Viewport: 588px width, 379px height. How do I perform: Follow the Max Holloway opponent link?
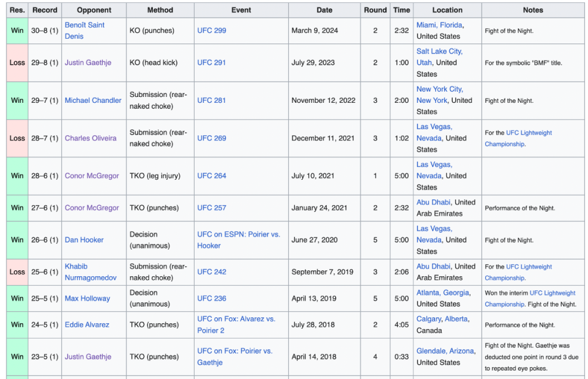(88, 298)
